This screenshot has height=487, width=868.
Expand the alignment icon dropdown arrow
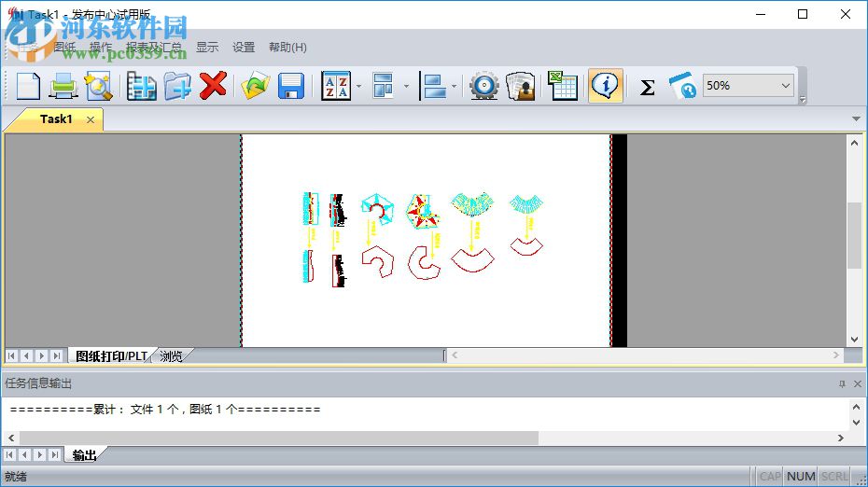pyautogui.click(x=454, y=87)
